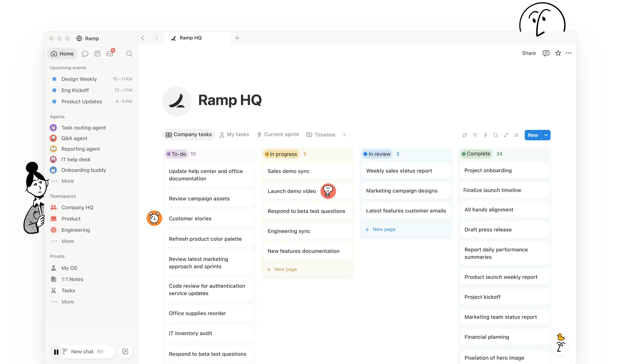
Task: Click the compose new page icon bottom sidebar
Action: pyautogui.click(x=125, y=352)
